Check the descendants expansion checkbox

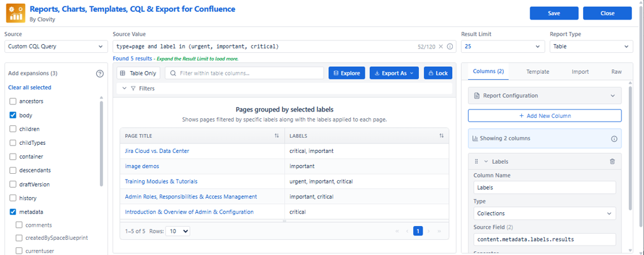click(13, 170)
